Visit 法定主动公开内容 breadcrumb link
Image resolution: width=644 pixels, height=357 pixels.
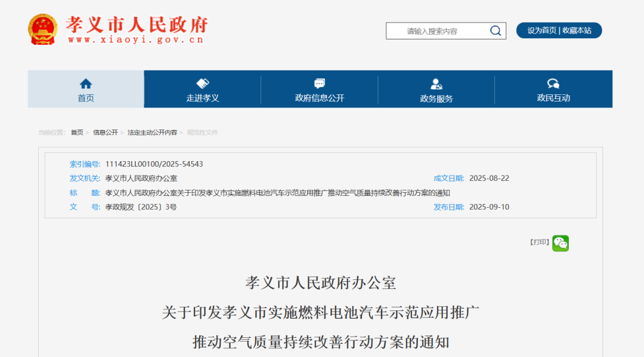pyautogui.click(x=153, y=132)
